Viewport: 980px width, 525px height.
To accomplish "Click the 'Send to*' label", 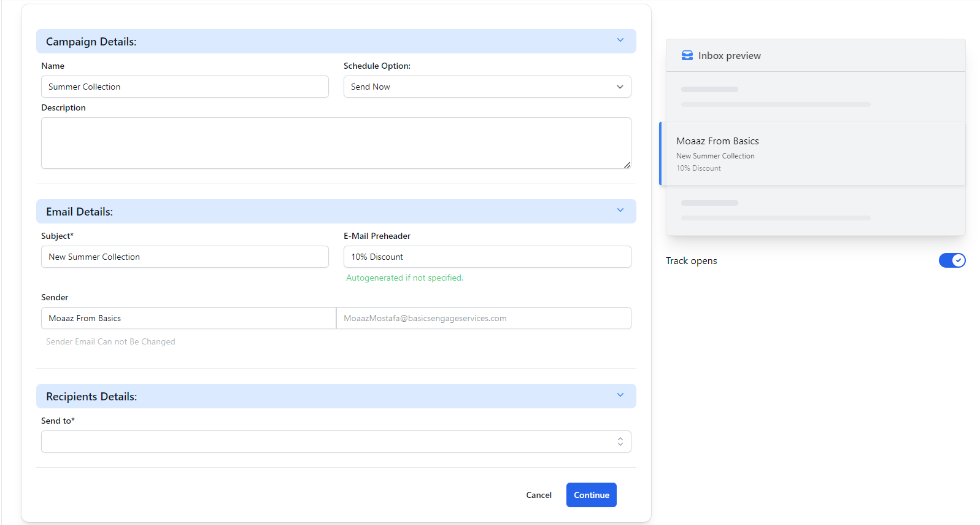I will tap(58, 421).
